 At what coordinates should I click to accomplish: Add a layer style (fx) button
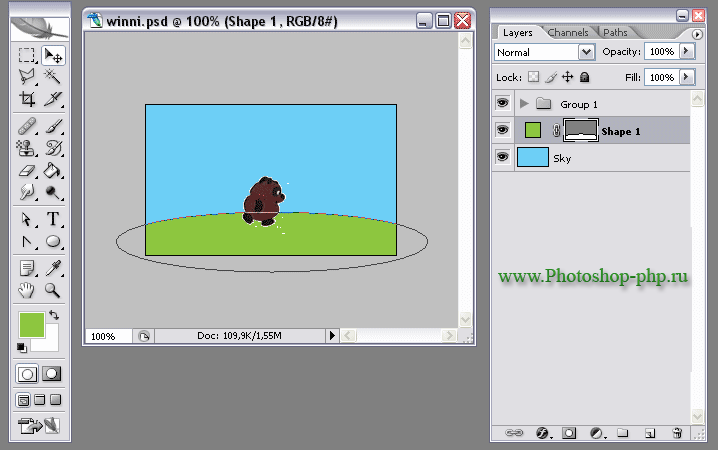[x=542, y=433]
